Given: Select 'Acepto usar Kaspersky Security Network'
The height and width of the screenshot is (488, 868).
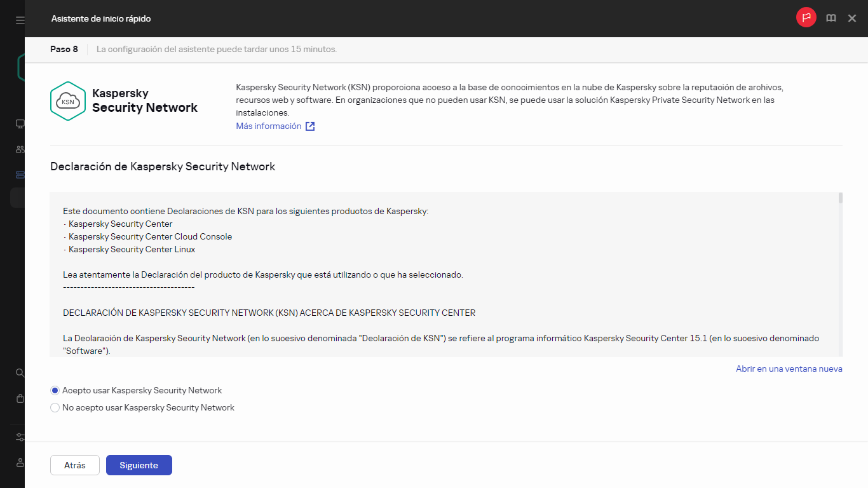Looking at the screenshot, I should [x=55, y=390].
